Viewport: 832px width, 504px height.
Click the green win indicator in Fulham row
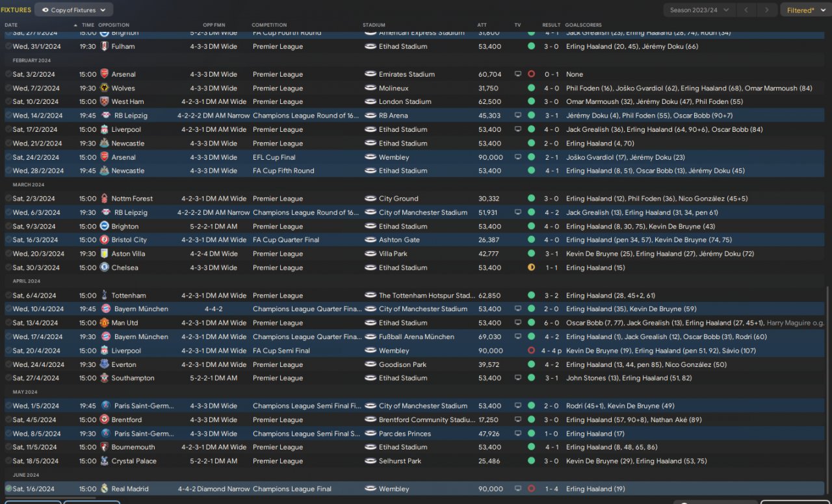click(531, 47)
